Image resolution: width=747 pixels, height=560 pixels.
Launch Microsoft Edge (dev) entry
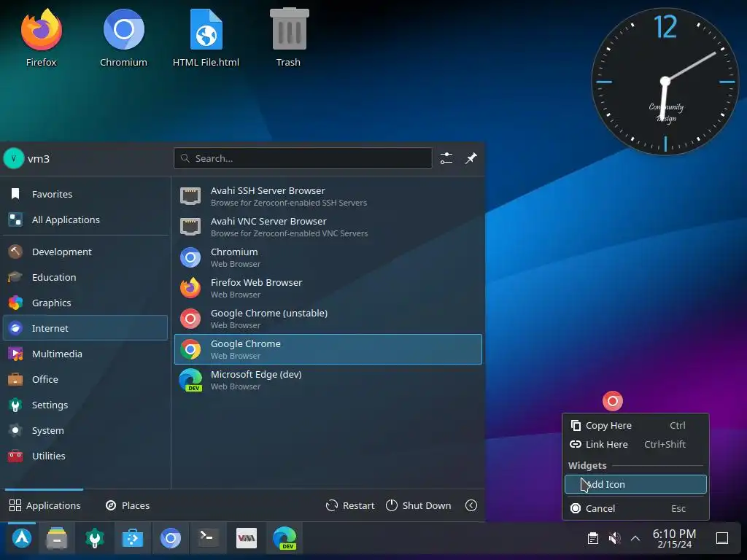coord(328,380)
